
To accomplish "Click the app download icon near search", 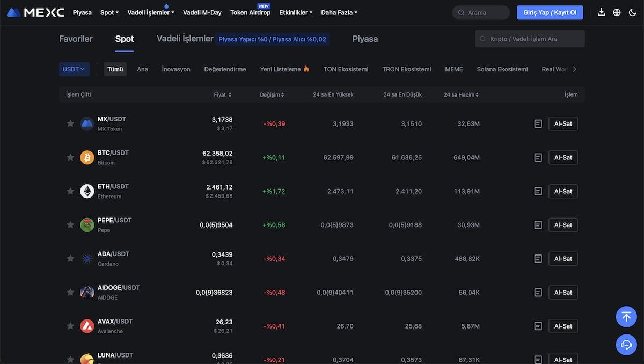I will (x=601, y=12).
